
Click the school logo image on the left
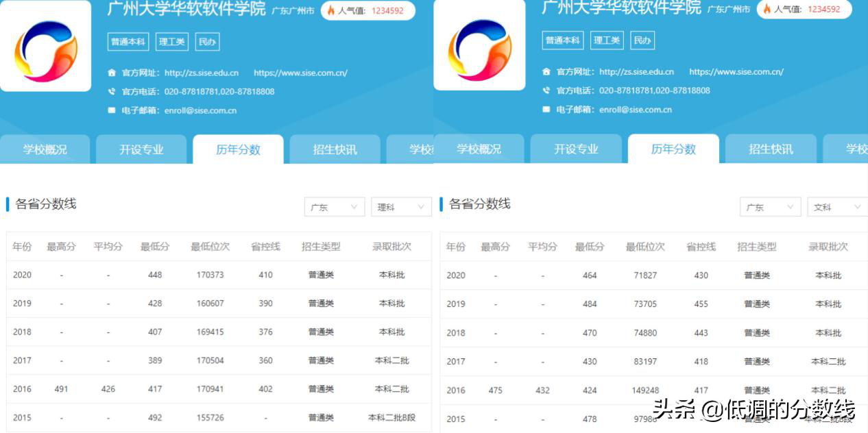point(45,45)
